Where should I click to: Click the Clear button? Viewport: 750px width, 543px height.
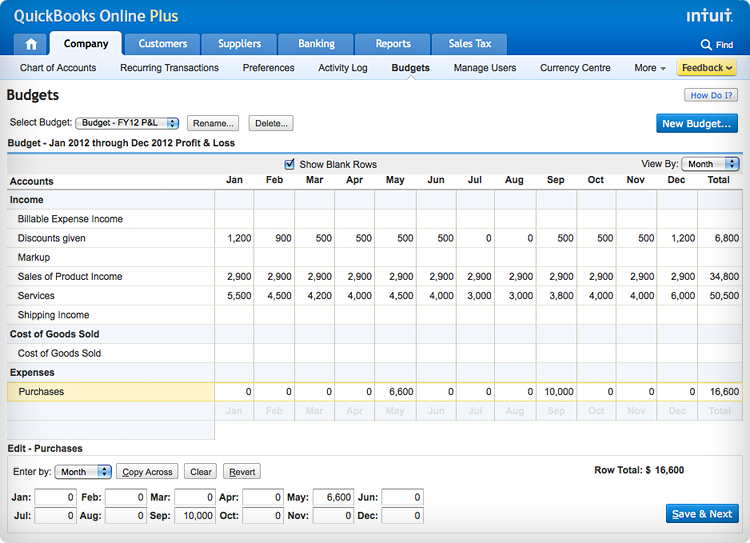(201, 472)
